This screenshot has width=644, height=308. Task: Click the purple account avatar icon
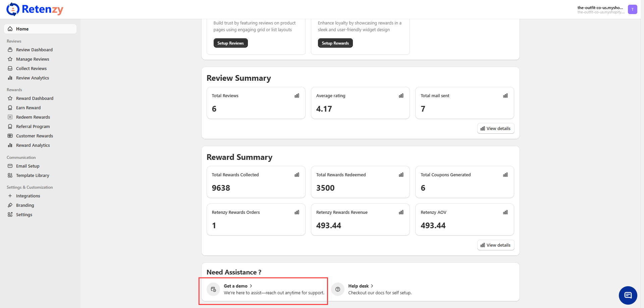[632, 9]
